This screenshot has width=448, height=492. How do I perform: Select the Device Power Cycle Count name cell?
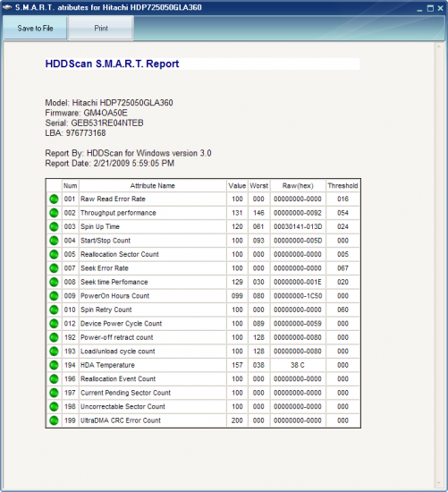point(153,324)
